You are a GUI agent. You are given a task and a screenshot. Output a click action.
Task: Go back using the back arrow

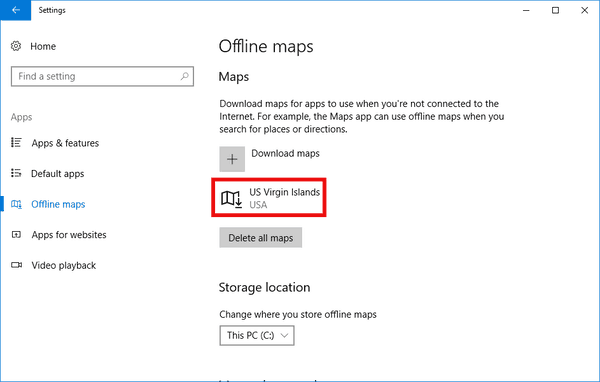coord(16,10)
